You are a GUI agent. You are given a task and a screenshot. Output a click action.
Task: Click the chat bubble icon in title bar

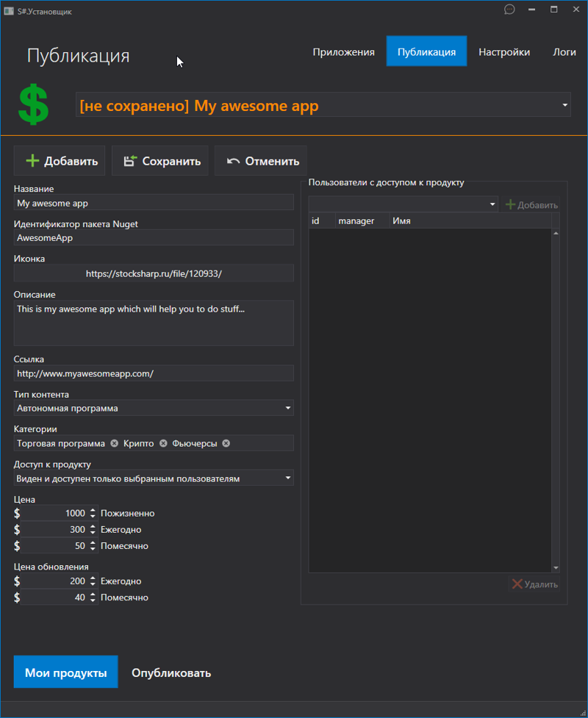(x=509, y=10)
